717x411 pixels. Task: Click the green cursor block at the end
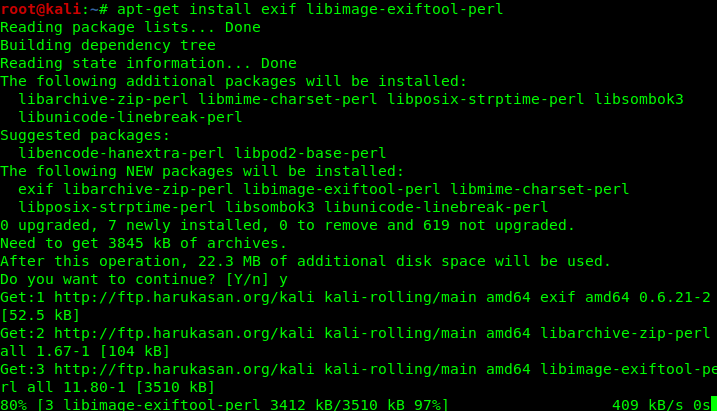click(712, 404)
